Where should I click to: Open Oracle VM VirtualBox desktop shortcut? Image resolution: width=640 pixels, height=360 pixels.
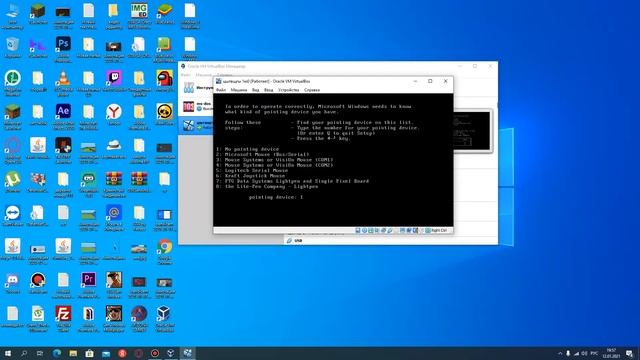click(x=164, y=318)
